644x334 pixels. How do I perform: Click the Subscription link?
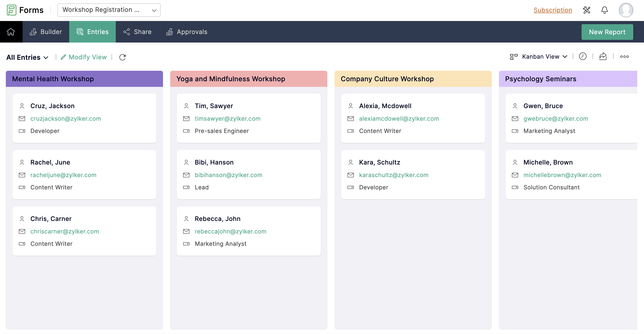tap(553, 9)
